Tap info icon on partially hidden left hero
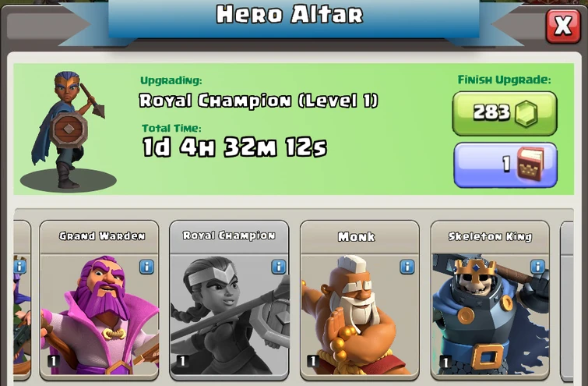Image resolution: width=588 pixels, height=386 pixels. click(x=20, y=267)
